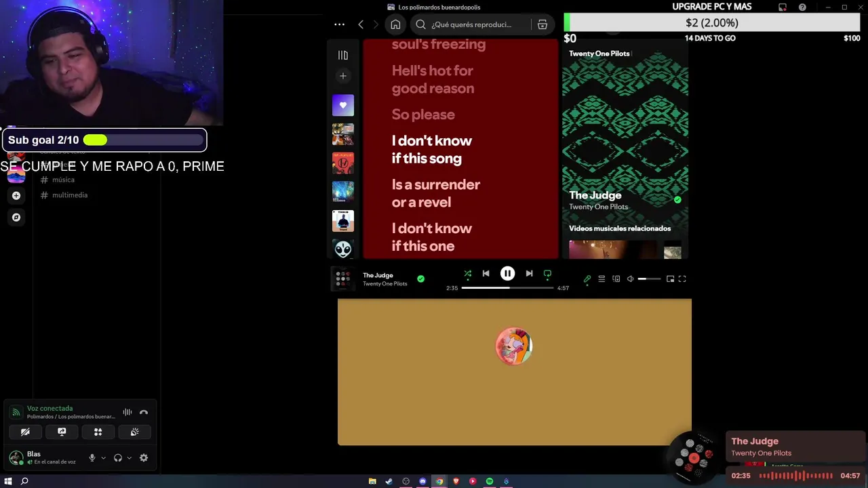
Task: Open the Twenty One Pilots link in now playing bar
Action: pyautogui.click(x=384, y=284)
